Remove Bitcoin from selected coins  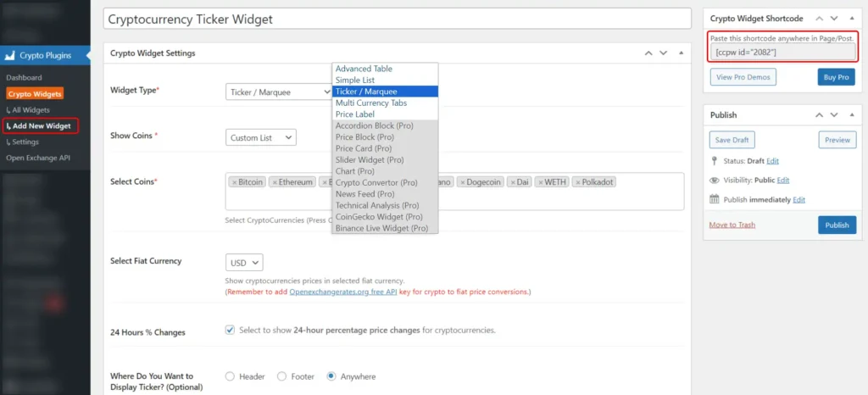click(x=234, y=182)
